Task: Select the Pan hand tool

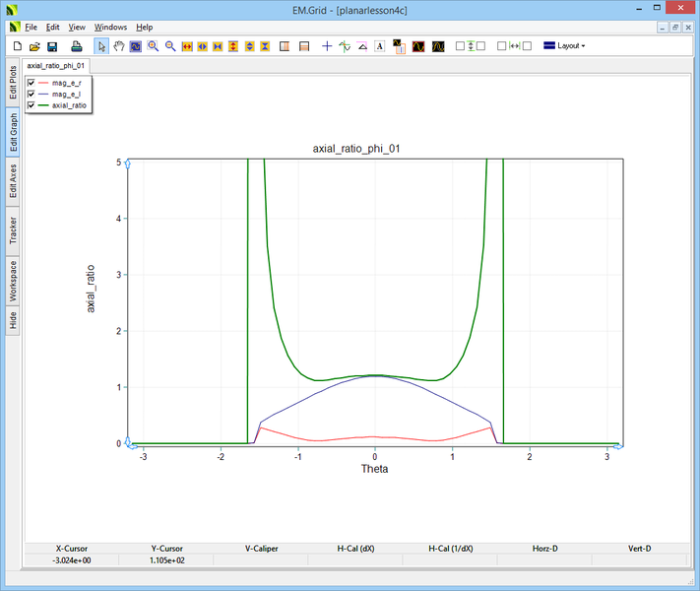Action: point(119,46)
